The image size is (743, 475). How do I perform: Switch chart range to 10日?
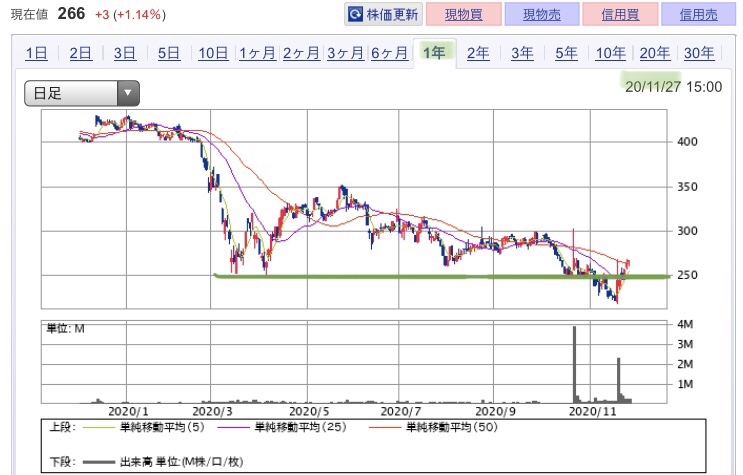(213, 53)
